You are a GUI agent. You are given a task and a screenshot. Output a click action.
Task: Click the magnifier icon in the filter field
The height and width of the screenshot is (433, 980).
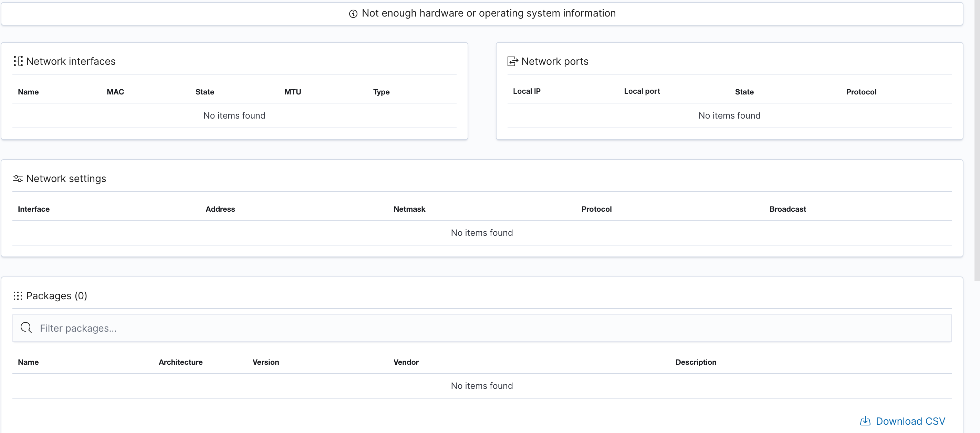[26, 328]
